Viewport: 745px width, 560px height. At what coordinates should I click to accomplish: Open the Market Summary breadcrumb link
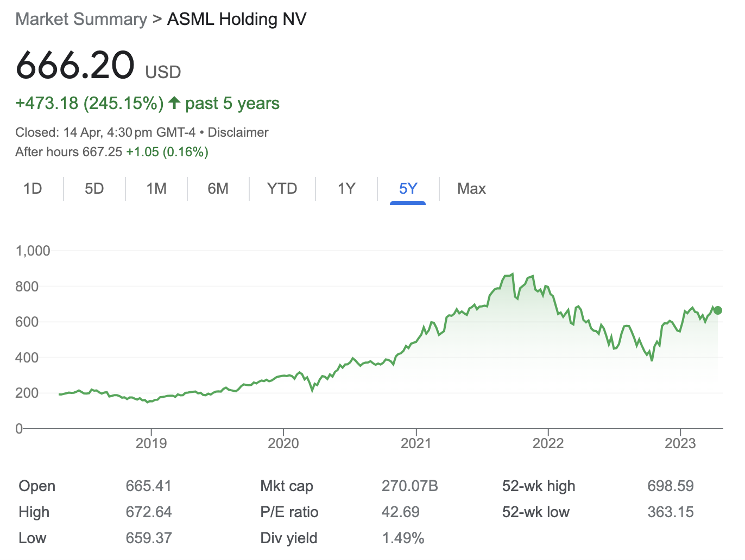click(81, 20)
